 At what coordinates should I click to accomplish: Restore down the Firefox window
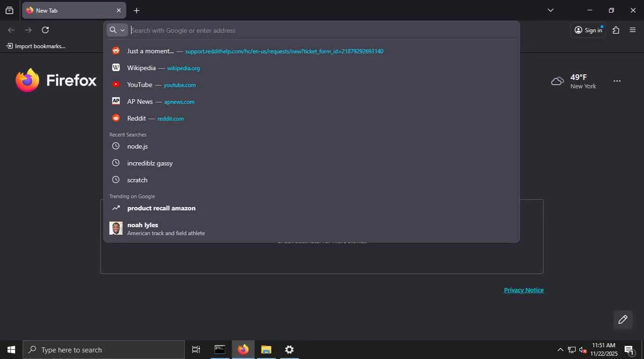pyautogui.click(x=611, y=10)
